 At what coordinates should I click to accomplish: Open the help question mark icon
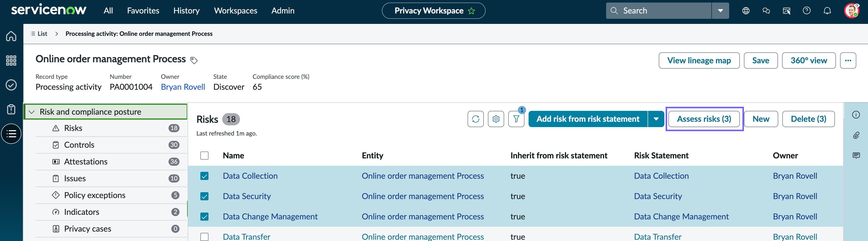point(806,11)
